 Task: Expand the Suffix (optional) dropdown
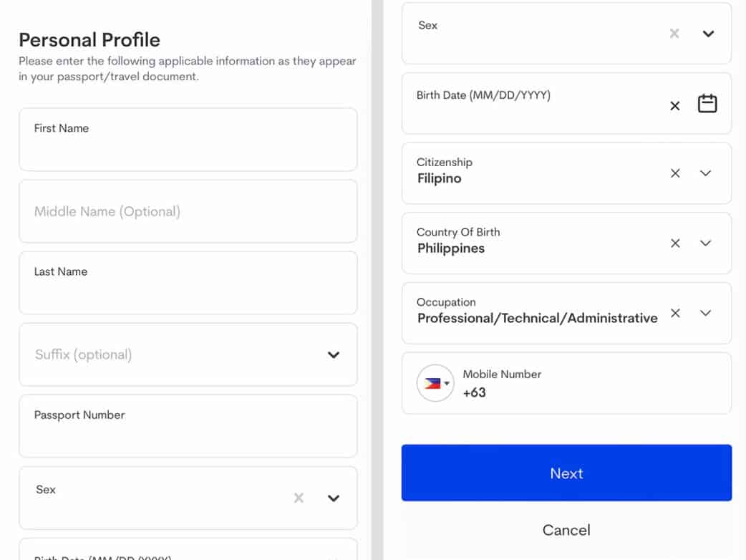click(333, 354)
